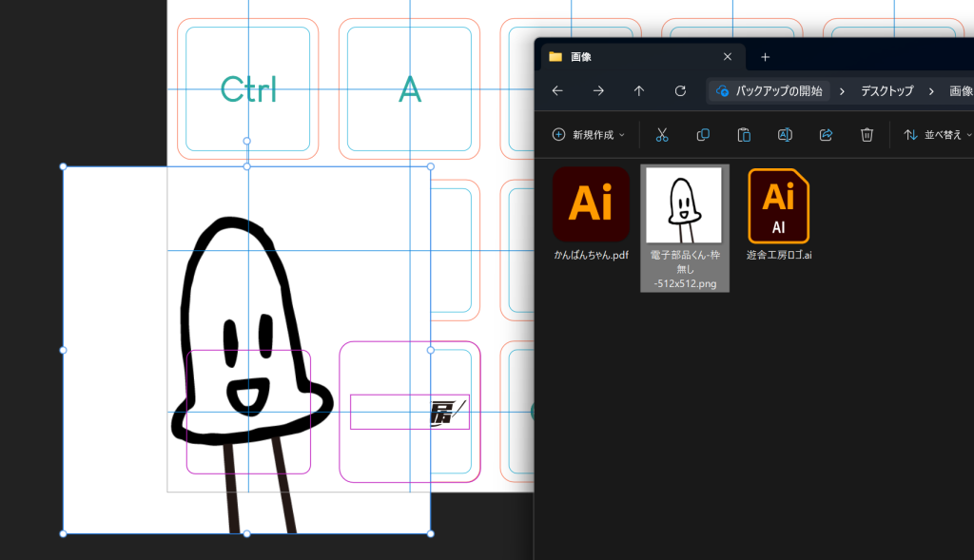The width and height of the screenshot is (974, 560).
Task: Delete the selected file with trash icon
Action: pyautogui.click(x=867, y=135)
